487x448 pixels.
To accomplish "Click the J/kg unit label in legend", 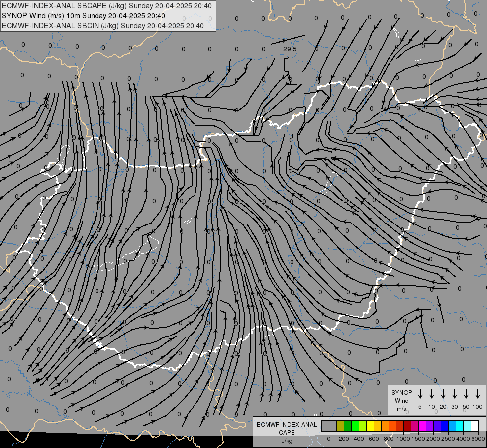I will click(x=287, y=441).
